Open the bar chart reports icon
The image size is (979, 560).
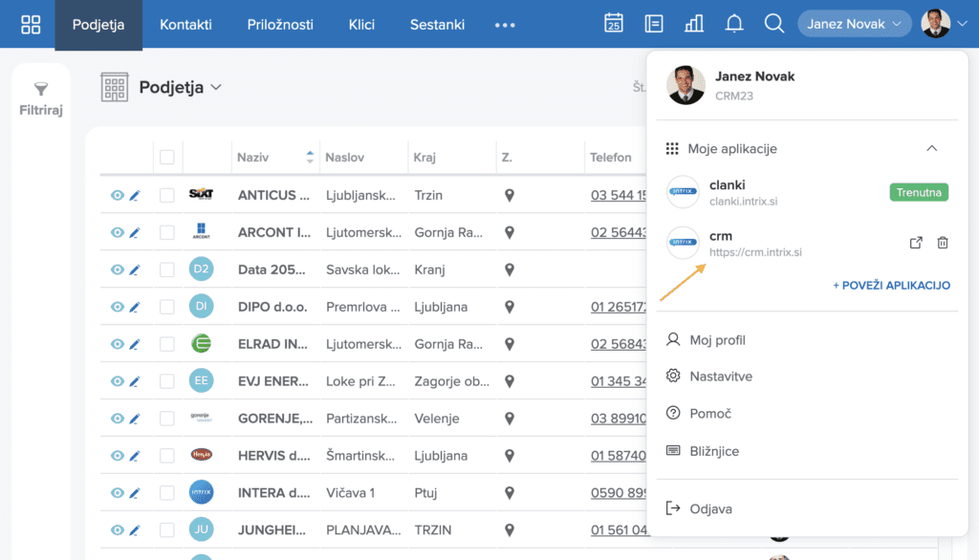[x=694, y=24]
